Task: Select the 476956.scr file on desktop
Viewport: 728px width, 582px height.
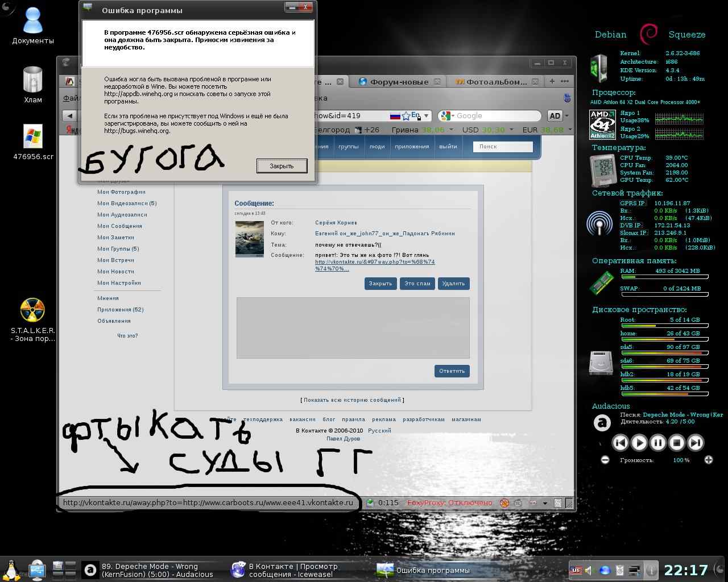Action: coord(33,142)
